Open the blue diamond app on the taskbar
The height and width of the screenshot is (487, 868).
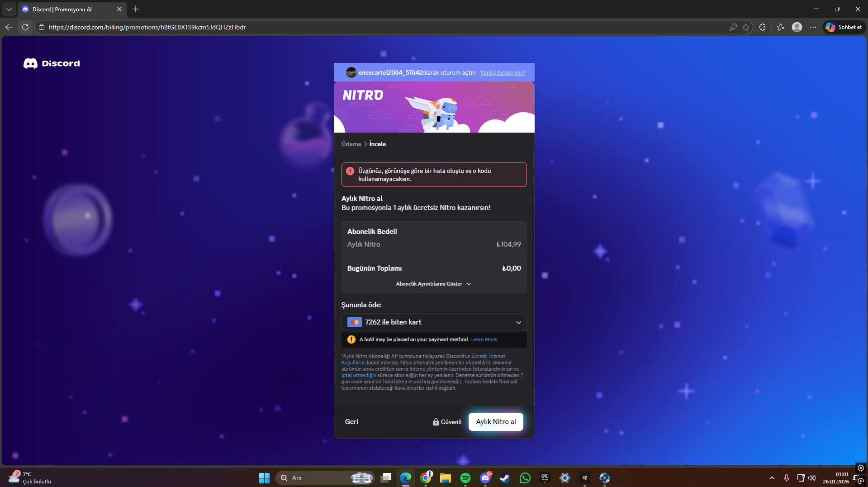click(605, 478)
